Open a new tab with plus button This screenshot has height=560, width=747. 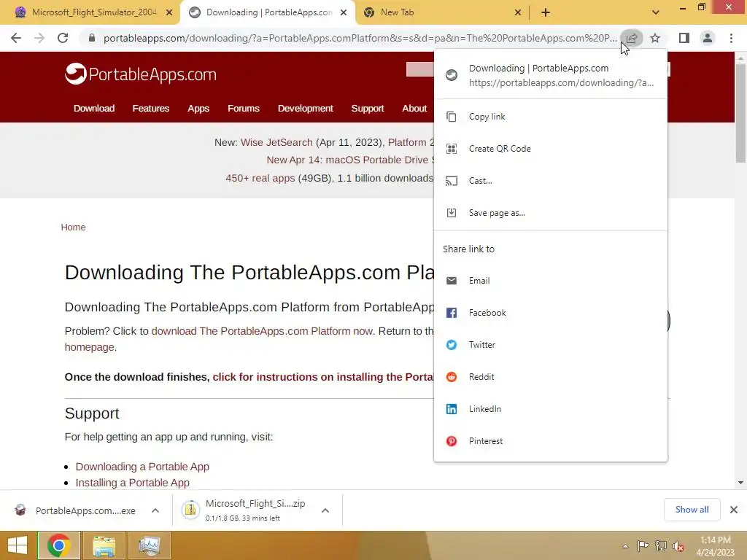(546, 12)
